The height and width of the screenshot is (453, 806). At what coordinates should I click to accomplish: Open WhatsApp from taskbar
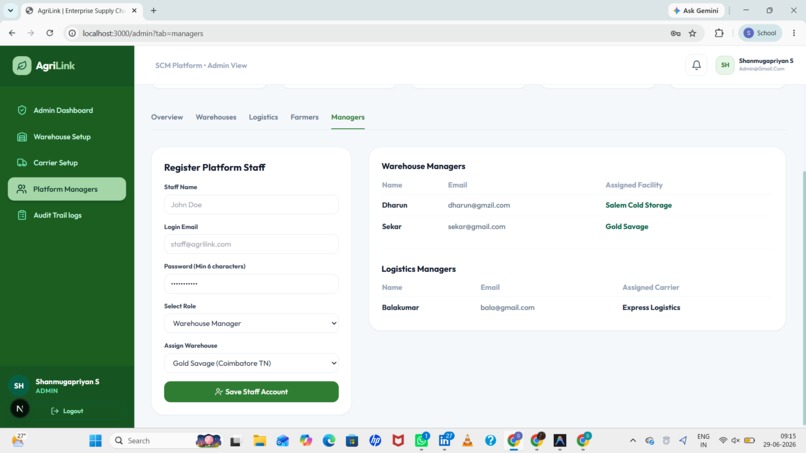coord(422,441)
